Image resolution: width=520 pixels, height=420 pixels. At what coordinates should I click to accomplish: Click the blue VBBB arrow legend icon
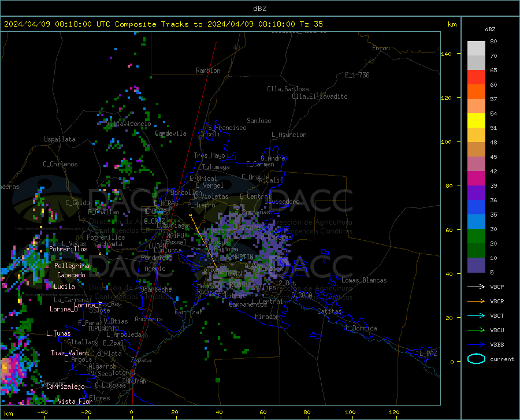(476, 344)
